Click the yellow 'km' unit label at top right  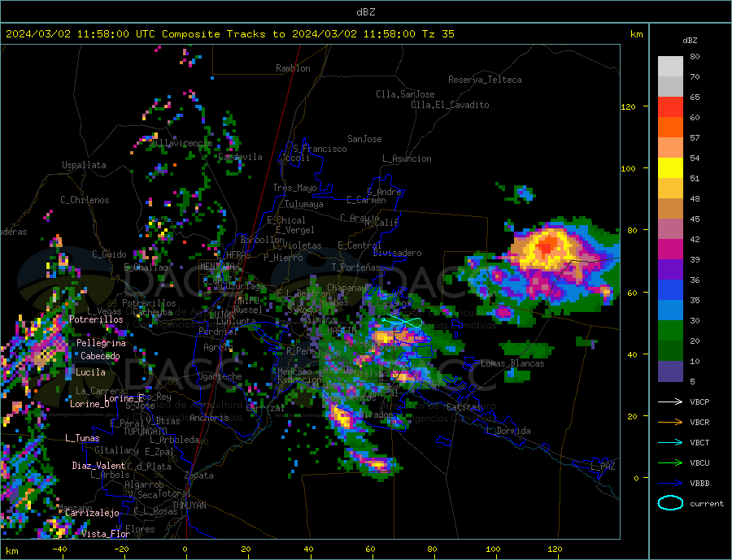pyautogui.click(x=636, y=34)
